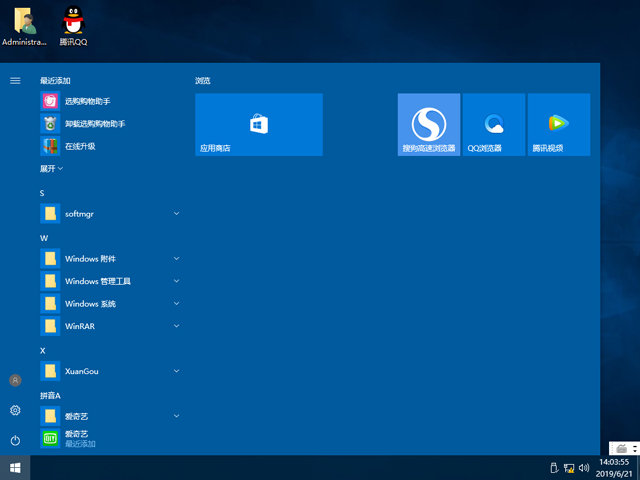Open the 搜狗高速浏览器 tile
The image size is (640, 480).
[x=428, y=125]
